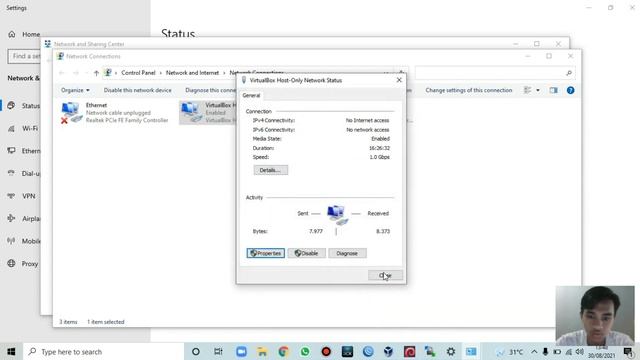Open the Organize dropdown in Network Connections

click(75, 90)
